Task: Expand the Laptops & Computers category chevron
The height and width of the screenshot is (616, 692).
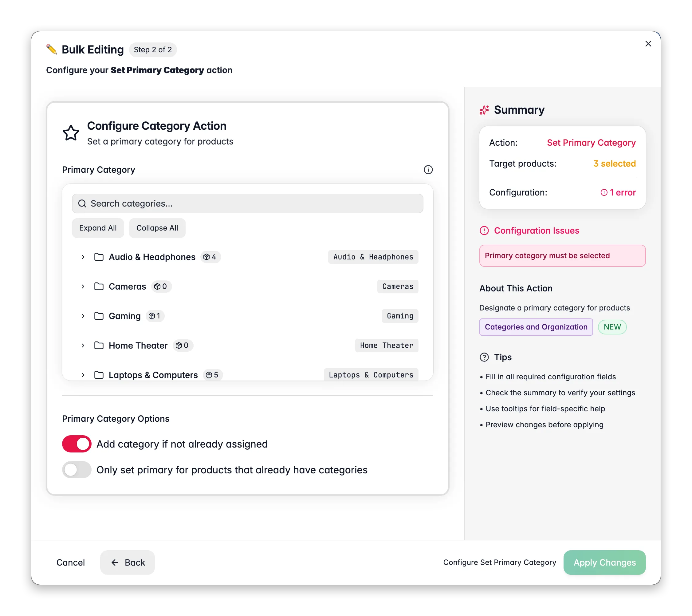Action: [x=83, y=375]
